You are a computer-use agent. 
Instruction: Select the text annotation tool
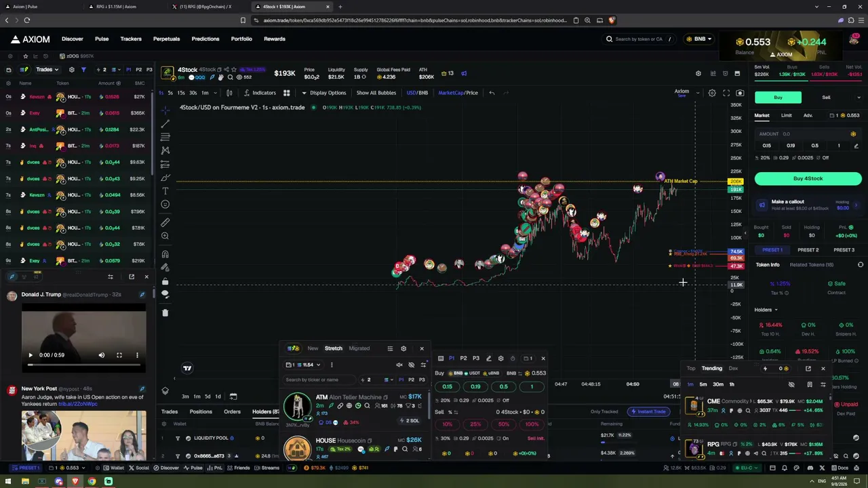[165, 191]
